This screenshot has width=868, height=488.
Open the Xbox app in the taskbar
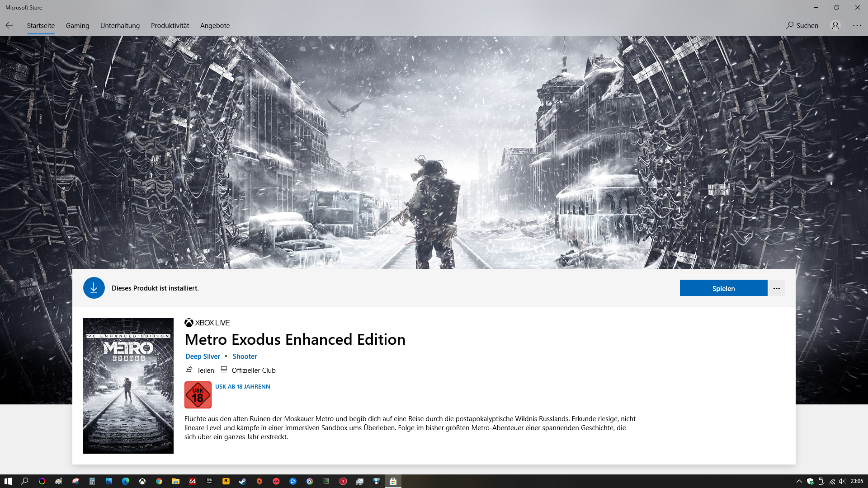[142, 481]
